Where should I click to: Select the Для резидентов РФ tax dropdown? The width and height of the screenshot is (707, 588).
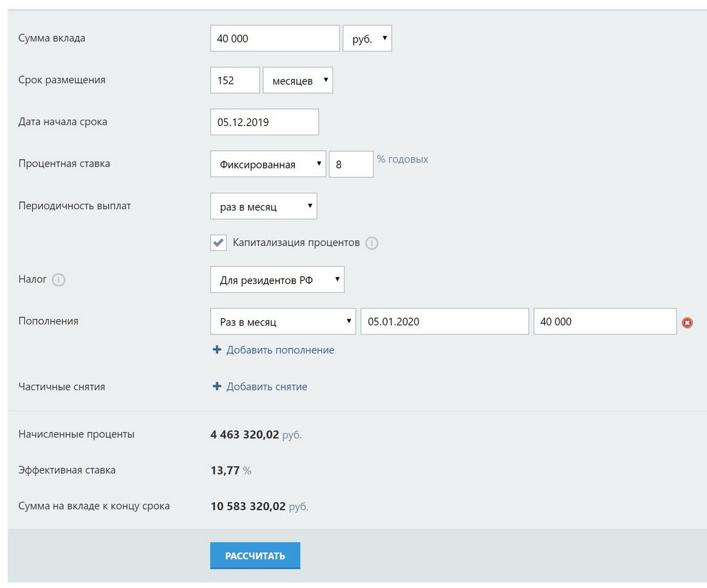coord(277,280)
